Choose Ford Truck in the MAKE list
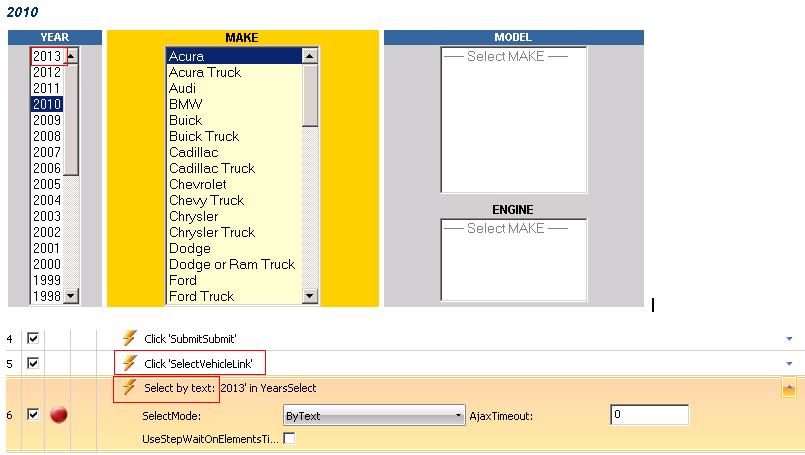805x455 pixels. click(201, 296)
